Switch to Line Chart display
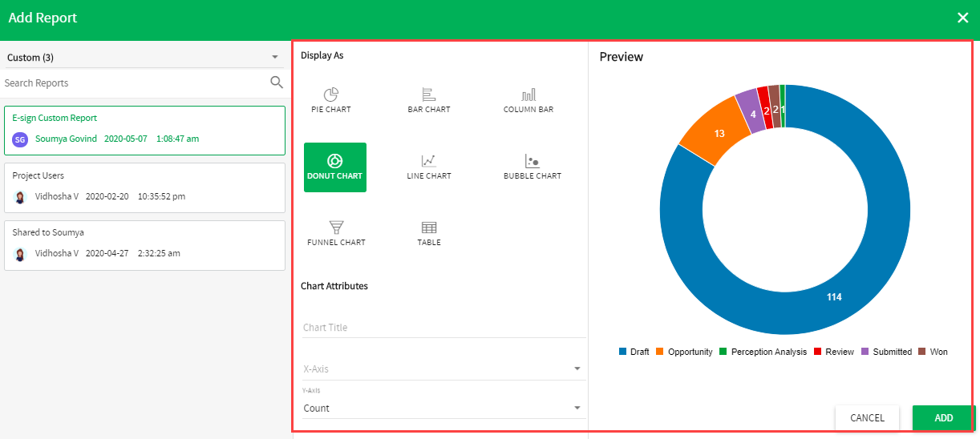 428,167
